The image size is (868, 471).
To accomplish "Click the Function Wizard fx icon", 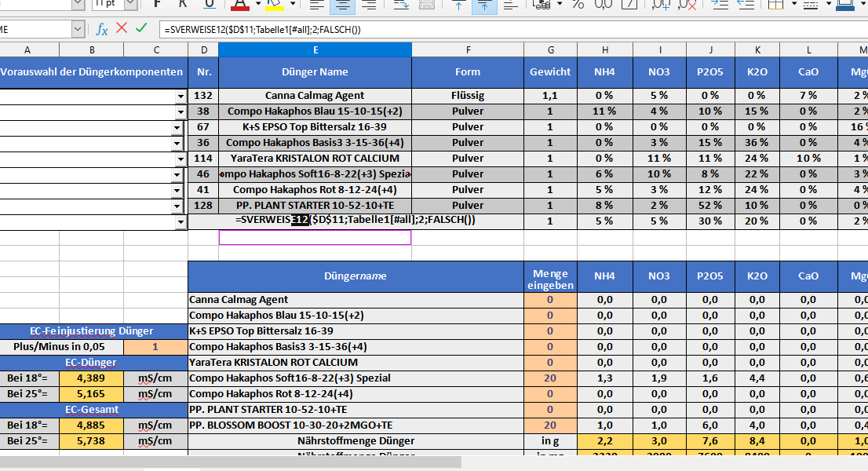I will pos(102,29).
